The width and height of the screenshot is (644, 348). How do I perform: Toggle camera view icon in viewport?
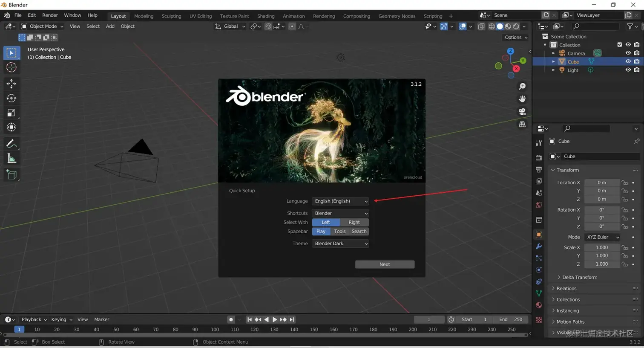pos(522,112)
